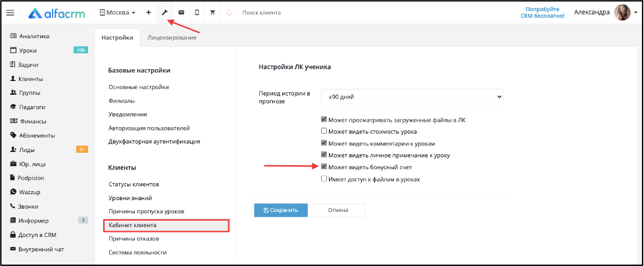Open the envelope mail icon
Viewport: 644px width, 266px height.
click(181, 13)
